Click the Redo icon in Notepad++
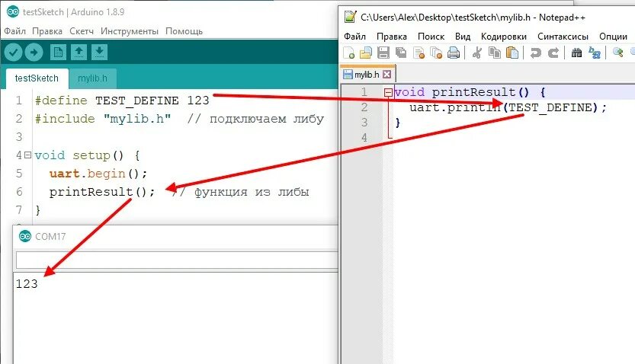 click(x=553, y=53)
